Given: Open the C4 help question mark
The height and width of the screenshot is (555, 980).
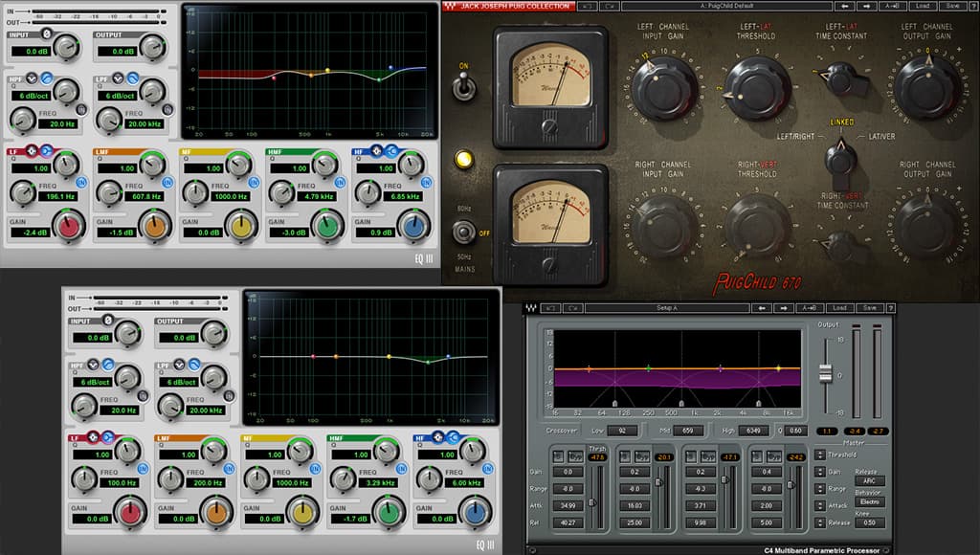Looking at the screenshot, I should pyautogui.click(x=891, y=308).
